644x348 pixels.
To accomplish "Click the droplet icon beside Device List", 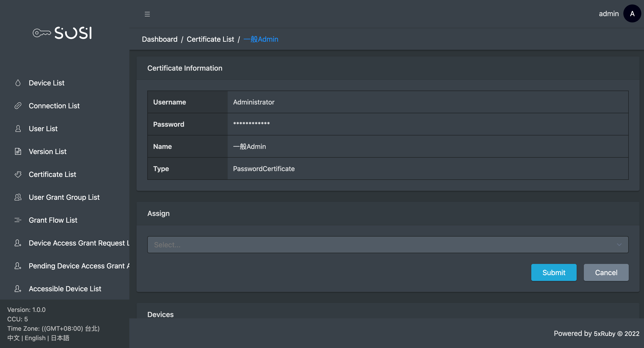I will [18, 83].
